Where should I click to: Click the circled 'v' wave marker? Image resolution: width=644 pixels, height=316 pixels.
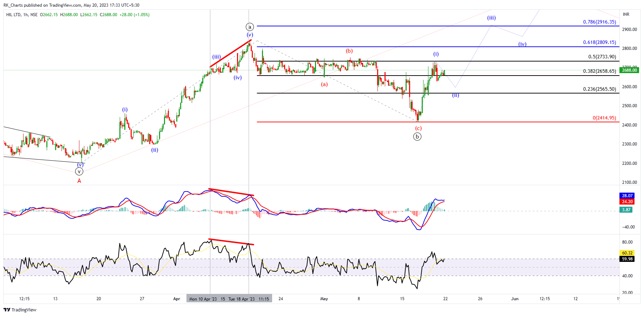pyautogui.click(x=79, y=172)
